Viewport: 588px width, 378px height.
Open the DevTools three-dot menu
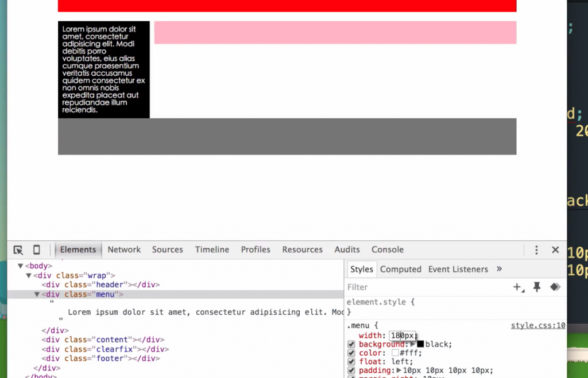click(x=536, y=250)
